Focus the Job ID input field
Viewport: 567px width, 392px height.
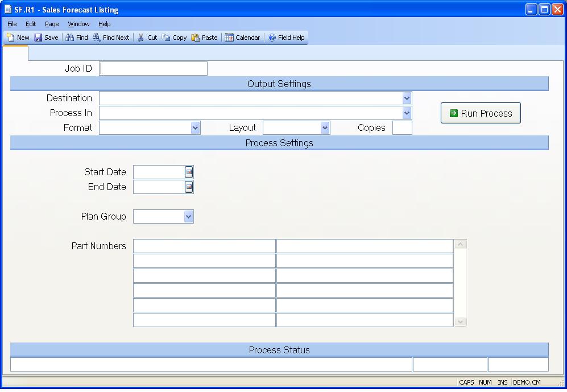(153, 69)
